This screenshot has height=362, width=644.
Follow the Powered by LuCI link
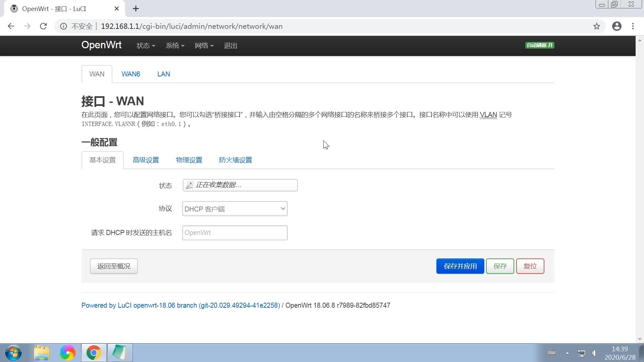point(180,305)
